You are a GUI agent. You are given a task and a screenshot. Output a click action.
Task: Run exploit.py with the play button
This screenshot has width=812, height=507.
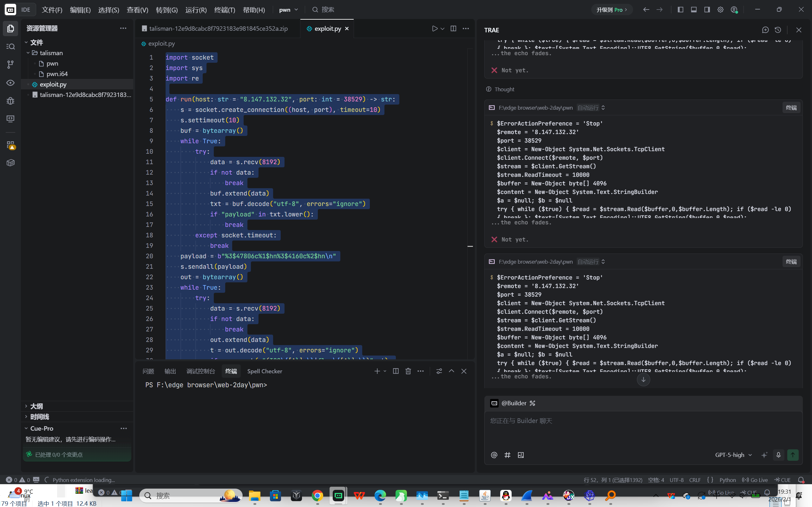[435, 29]
